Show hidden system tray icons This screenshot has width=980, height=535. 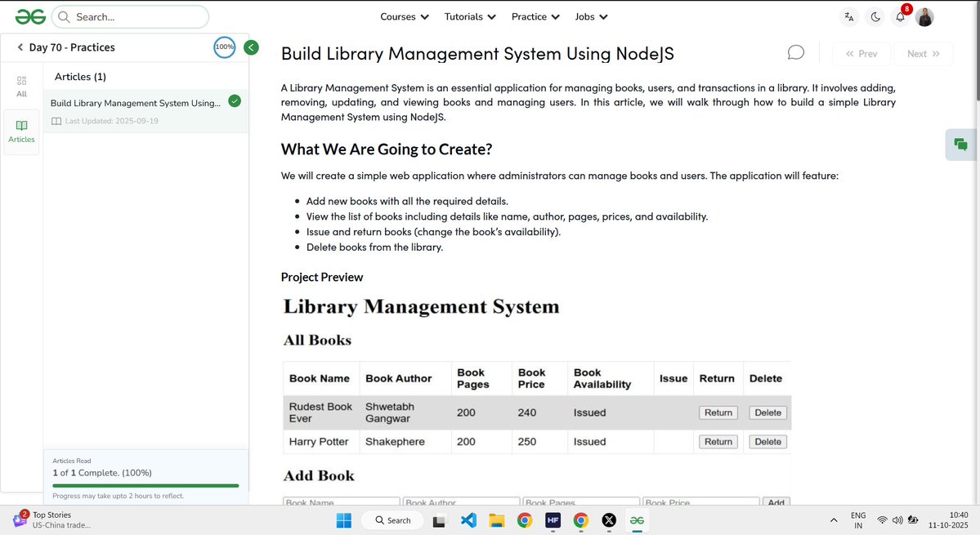[x=833, y=520]
